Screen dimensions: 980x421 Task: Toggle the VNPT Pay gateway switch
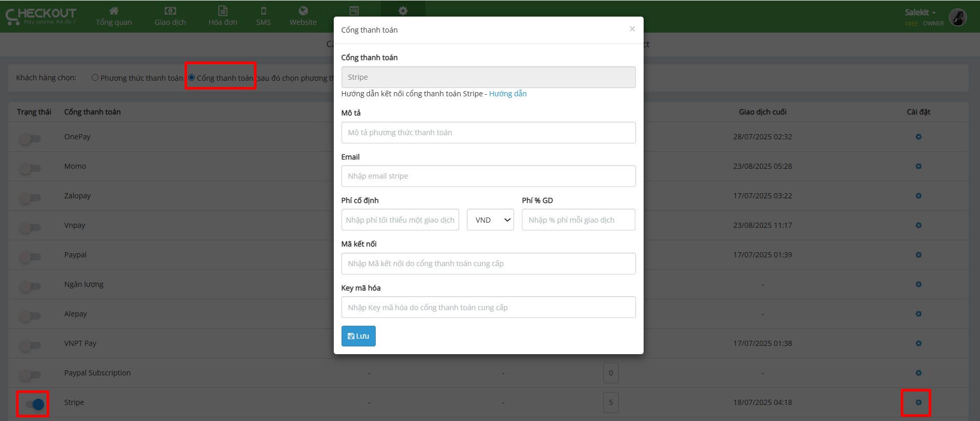pos(30,345)
